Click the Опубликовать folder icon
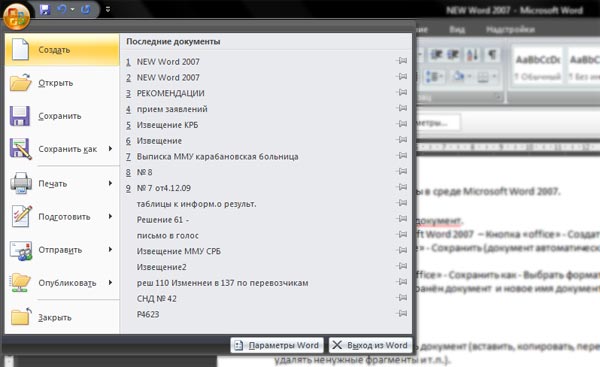The height and width of the screenshot is (367, 600). coord(21,283)
